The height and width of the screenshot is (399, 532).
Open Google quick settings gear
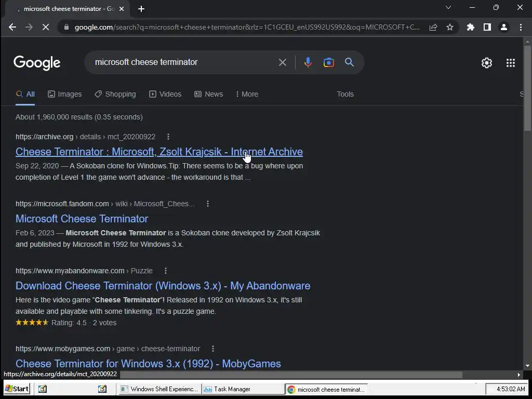coord(487,63)
